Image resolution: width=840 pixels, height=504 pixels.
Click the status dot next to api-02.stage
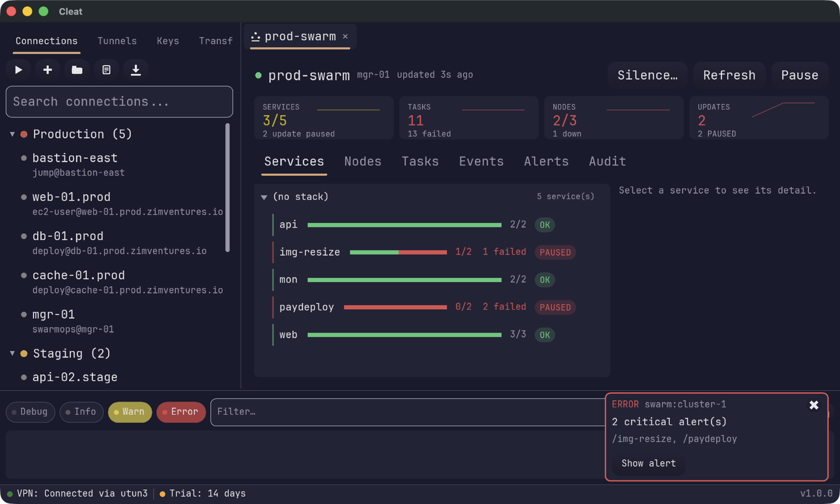tap(24, 377)
